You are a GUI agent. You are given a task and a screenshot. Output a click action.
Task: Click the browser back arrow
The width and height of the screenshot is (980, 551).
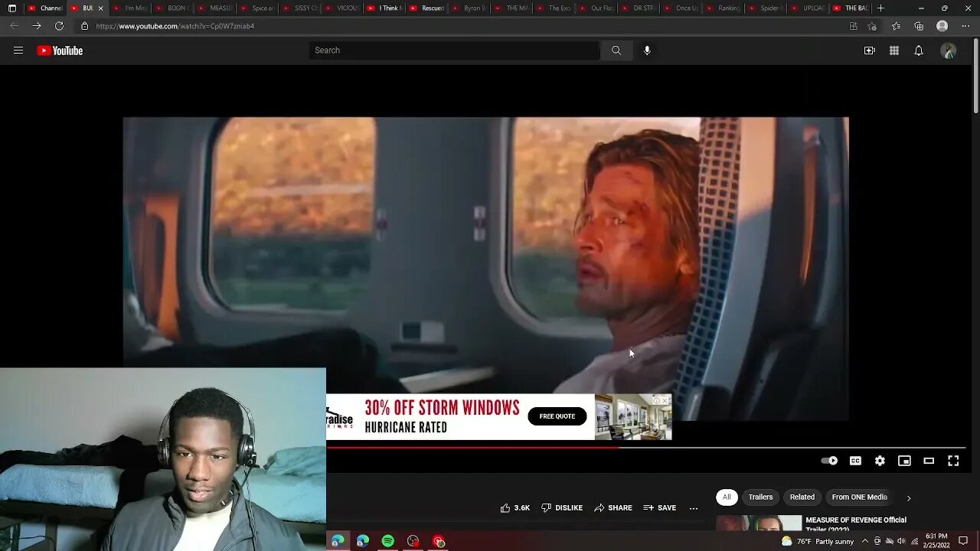[14, 26]
